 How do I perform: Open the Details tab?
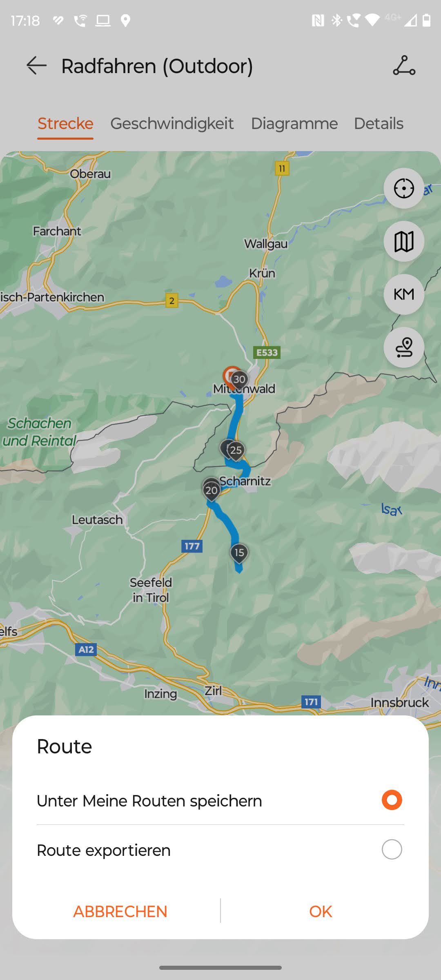click(379, 123)
